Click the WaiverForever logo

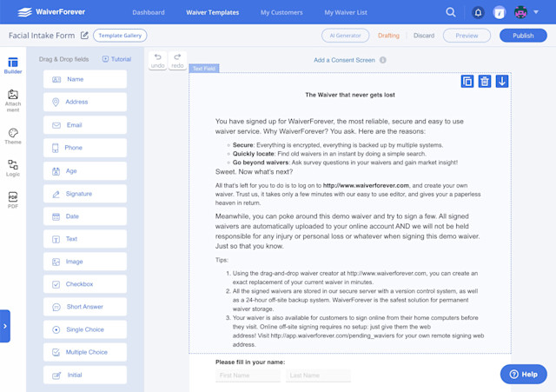click(x=51, y=12)
